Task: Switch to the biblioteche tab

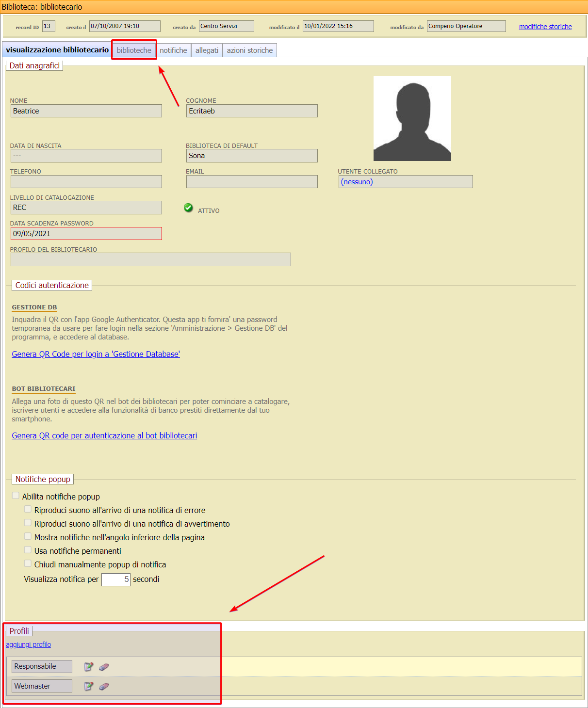Action: coord(134,50)
